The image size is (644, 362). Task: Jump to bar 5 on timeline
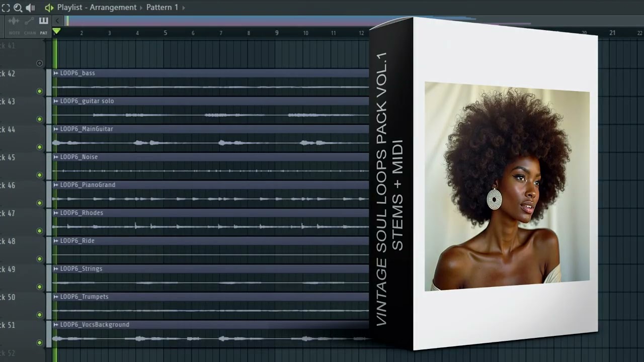(x=165, y=33)
